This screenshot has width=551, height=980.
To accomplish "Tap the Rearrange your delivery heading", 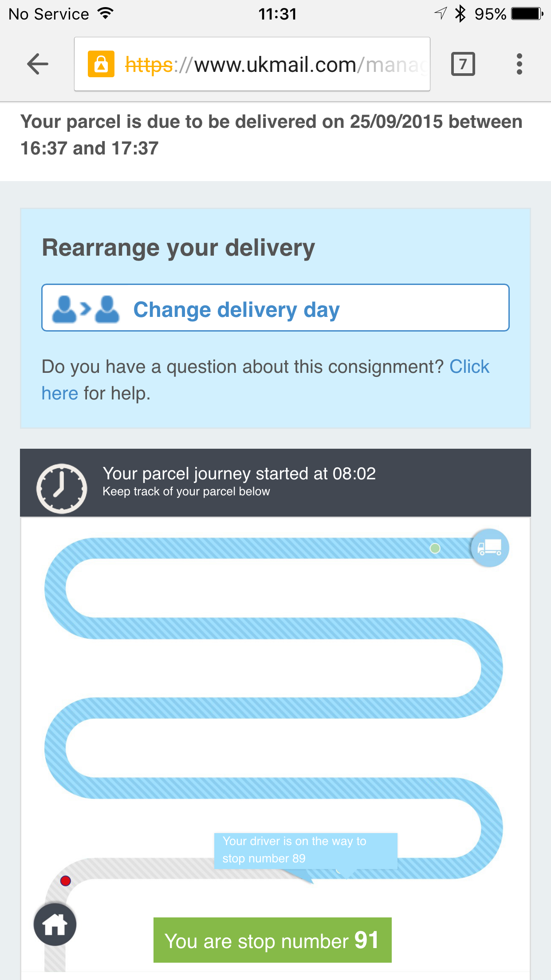I will (x=178, y=248).
